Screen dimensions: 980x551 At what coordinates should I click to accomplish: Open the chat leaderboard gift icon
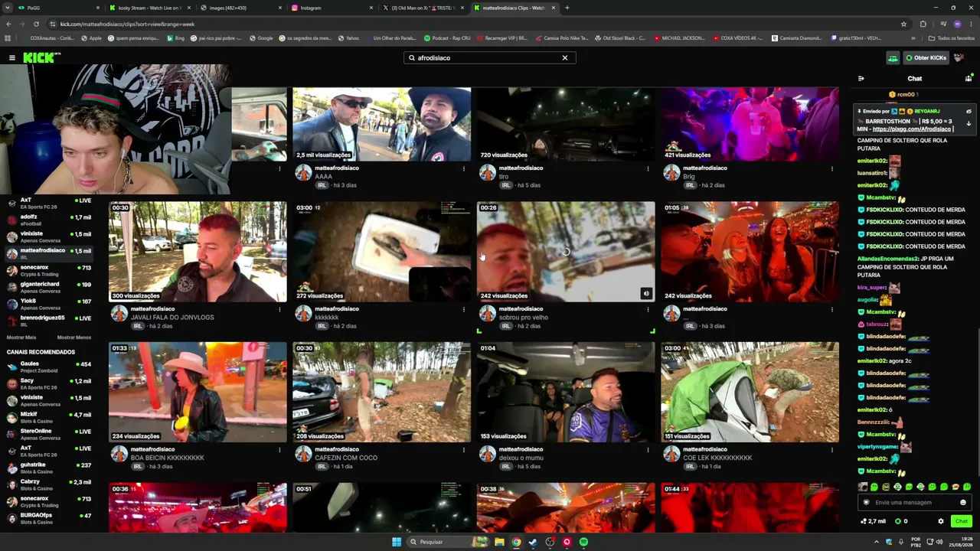[x=969, y=78]
